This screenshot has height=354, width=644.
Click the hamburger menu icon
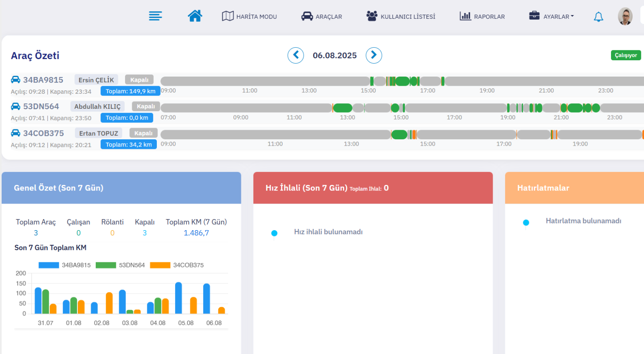[155, 16]
